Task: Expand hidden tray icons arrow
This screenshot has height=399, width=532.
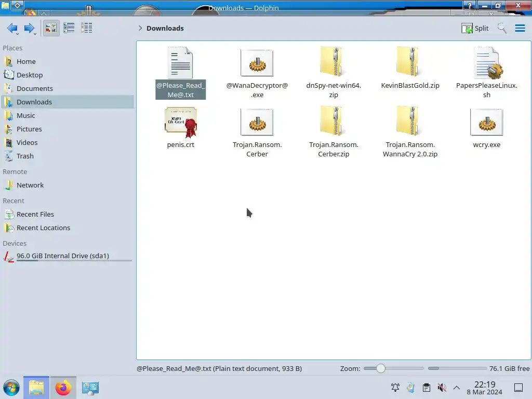Action: (x=457, y=388)
